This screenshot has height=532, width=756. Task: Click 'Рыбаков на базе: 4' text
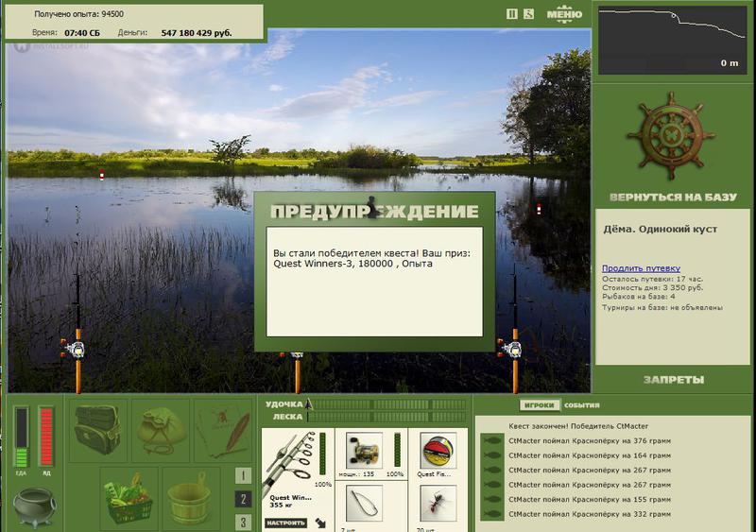click(639, 297)
